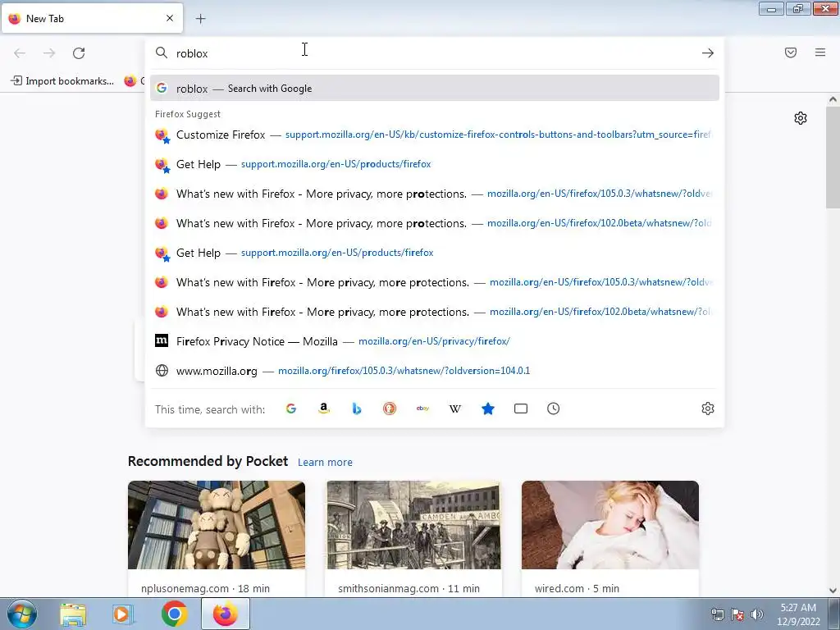840x630 pixels.
Task: Personalize new tab gear icon
Action: pyautogui.click(x=801, y=118)
